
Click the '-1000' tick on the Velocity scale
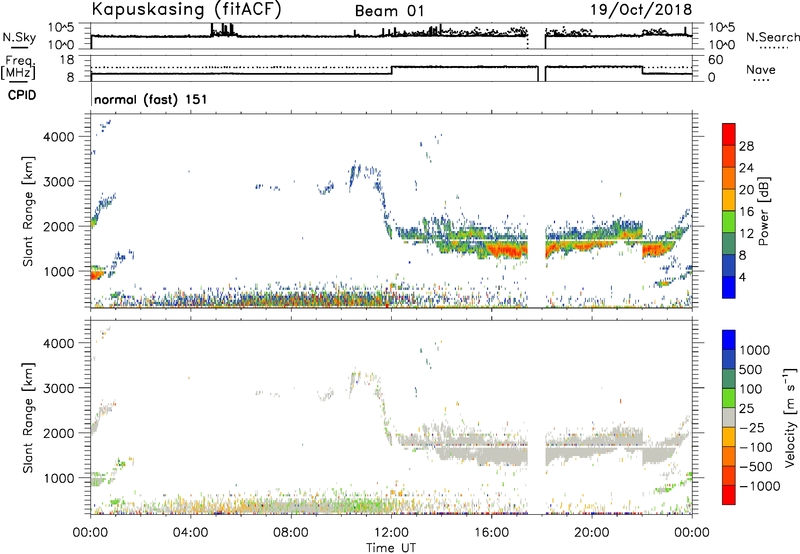click(759, 486)
